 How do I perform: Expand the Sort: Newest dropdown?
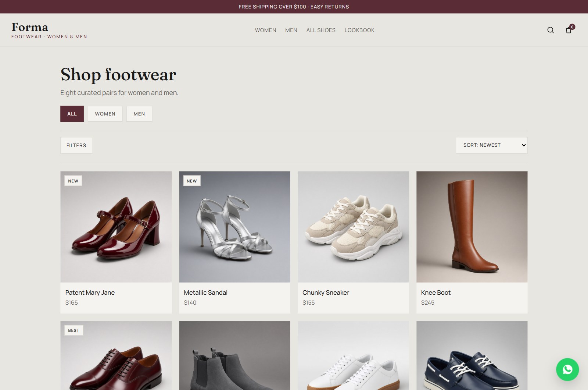pyautogui.click(x=491, y=145)
